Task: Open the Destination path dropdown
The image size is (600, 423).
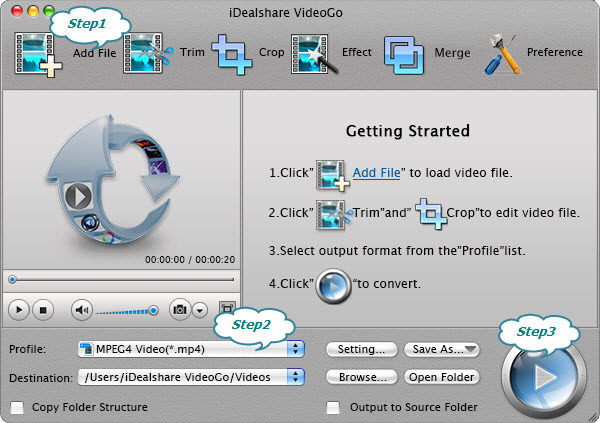Action: coord(191,377)
